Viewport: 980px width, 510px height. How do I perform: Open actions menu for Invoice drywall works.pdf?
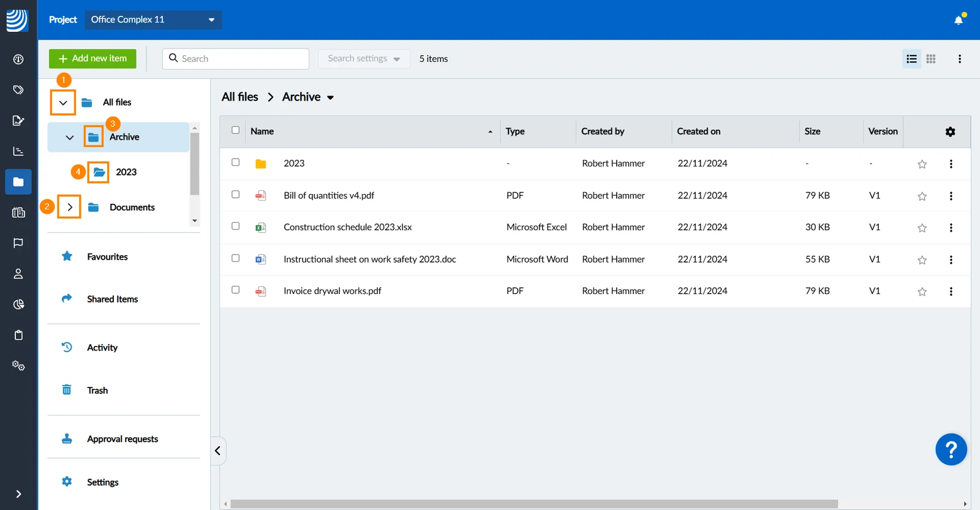(951, 291)
